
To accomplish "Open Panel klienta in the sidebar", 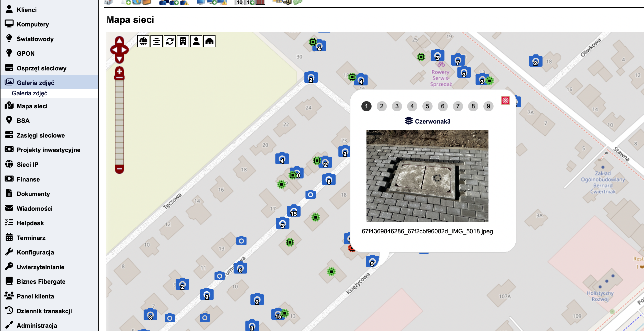I will coord(49,296).
